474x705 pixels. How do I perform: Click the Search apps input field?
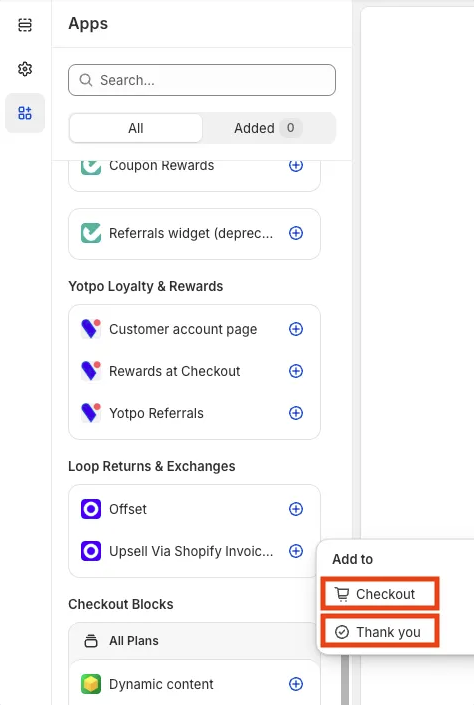tap(202, 80)
